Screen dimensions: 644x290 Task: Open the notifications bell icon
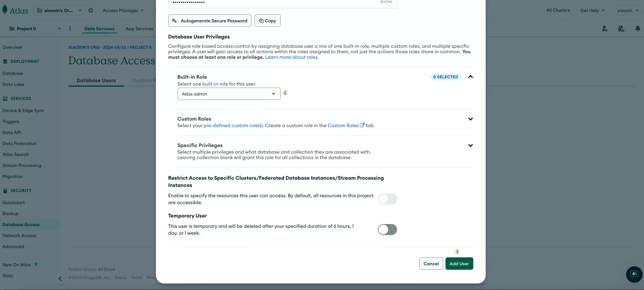(x=637, y=29)
